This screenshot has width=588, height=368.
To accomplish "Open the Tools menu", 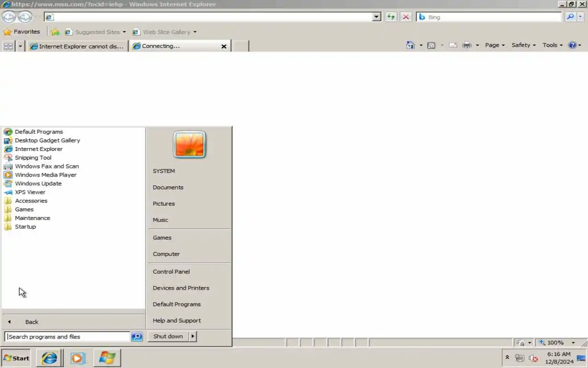I will pos(552,45).
